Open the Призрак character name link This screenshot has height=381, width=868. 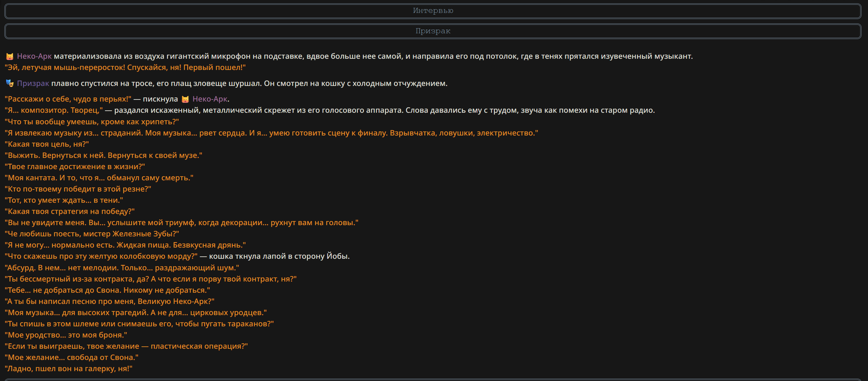point(33,84)
